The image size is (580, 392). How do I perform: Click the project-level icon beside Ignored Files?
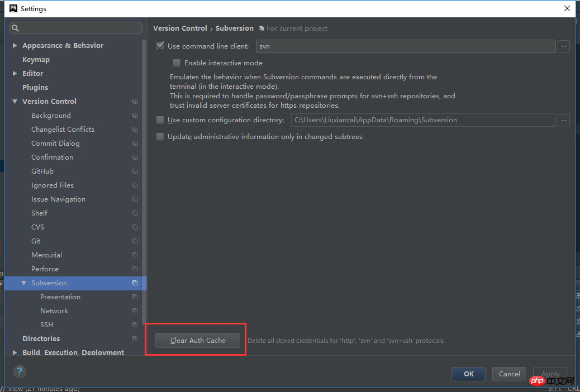(x=135, y=185)
